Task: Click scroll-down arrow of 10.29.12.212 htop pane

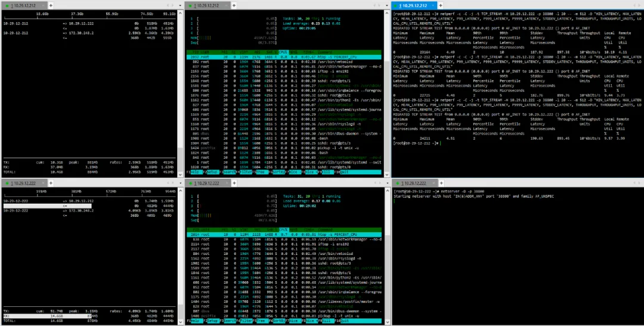Action: pos(387,175)
